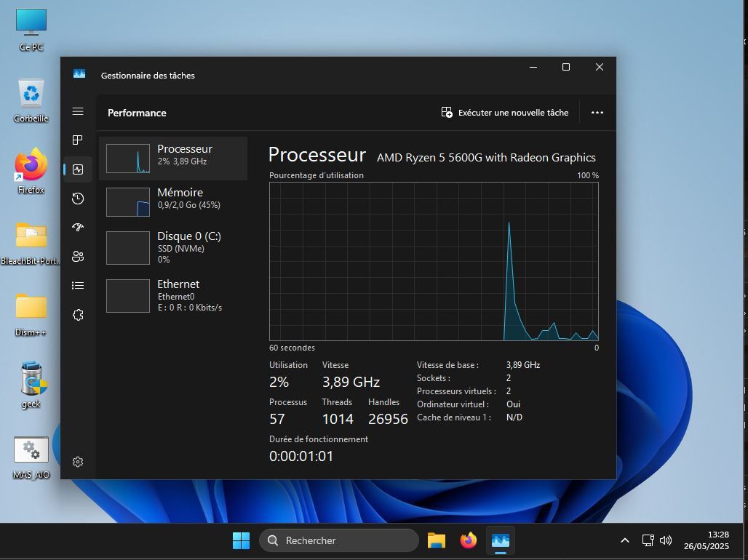Click Exécuter une nouvelle tâche button
This screenshot has height=560, width=748.
(x=505, y=113)
